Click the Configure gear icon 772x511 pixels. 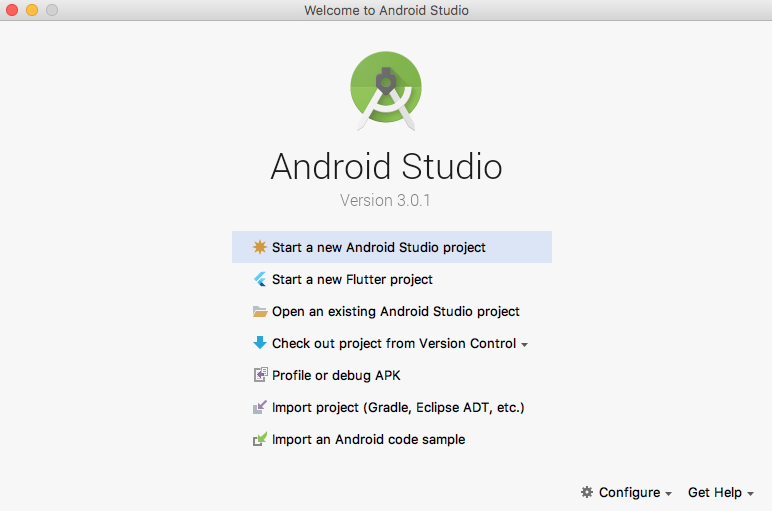click(x=586, y=492)
